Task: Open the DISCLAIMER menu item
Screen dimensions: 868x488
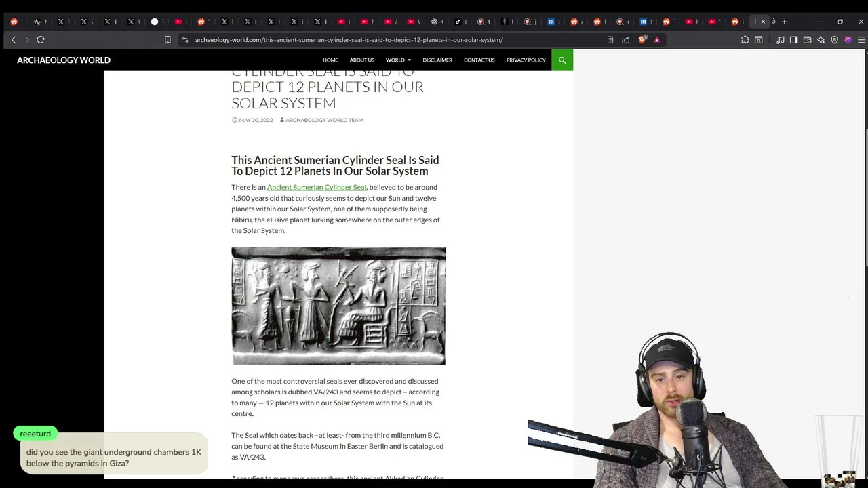Action: pyautogui.click(x=437, y=60)
